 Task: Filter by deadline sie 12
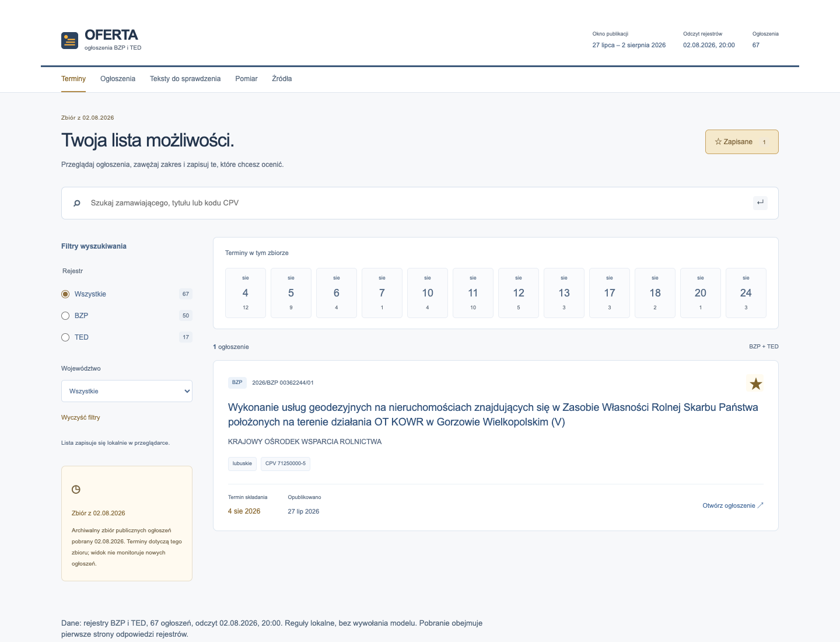pyautogui.click(x=519, y=293)
